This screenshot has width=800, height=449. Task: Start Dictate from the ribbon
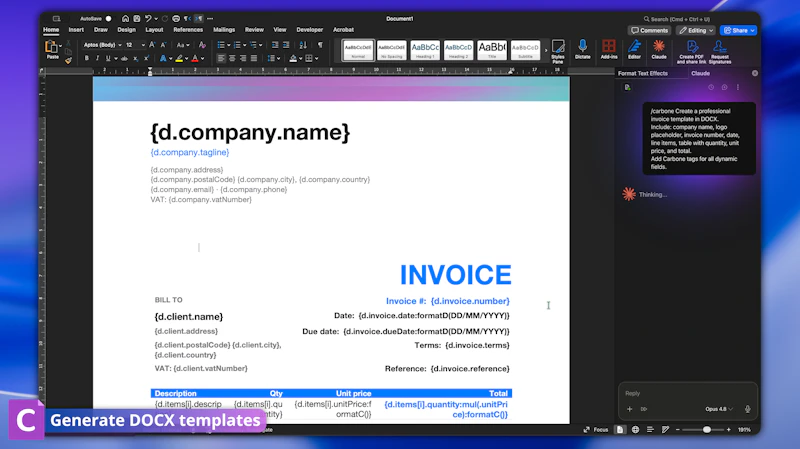pyautogui.click(x=582, y=50)
